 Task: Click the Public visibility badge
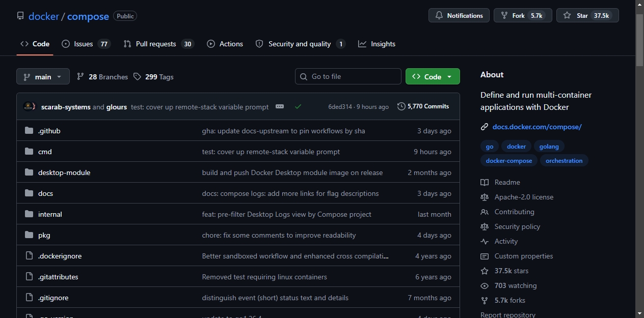(x=125, y=16)
